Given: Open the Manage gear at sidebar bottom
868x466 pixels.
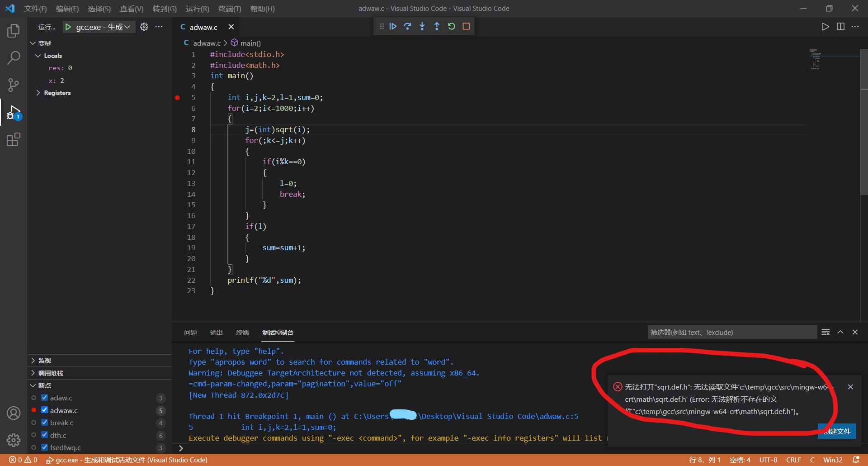Looking at the screenshot, I should (x=14, y=440).
